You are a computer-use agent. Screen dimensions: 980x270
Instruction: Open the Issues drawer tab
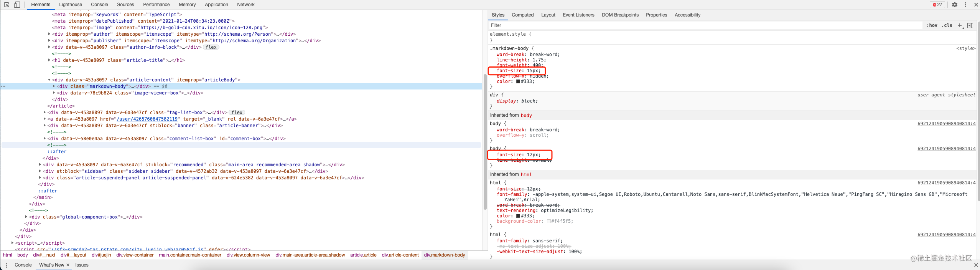click(82, 265)
